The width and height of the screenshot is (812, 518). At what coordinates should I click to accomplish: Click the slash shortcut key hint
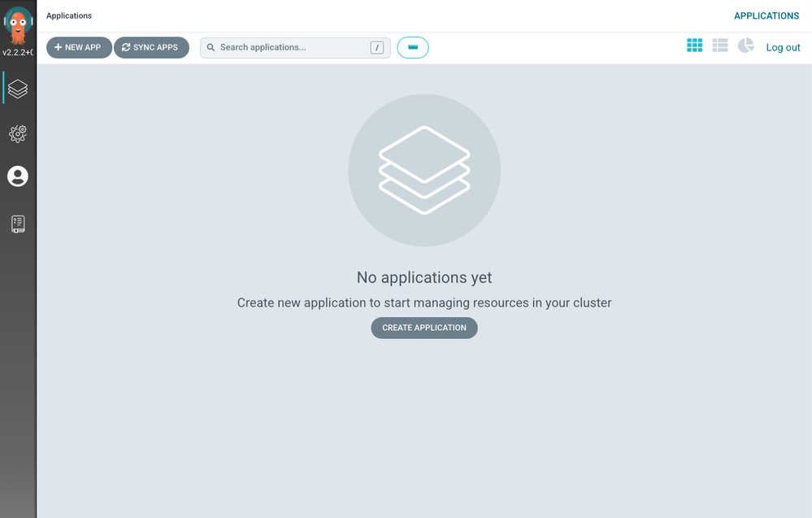click(x=377, y=48)
